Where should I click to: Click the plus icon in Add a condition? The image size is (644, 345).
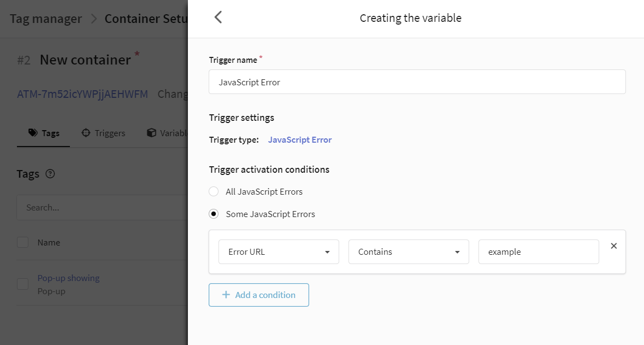[x=226, y=294]
